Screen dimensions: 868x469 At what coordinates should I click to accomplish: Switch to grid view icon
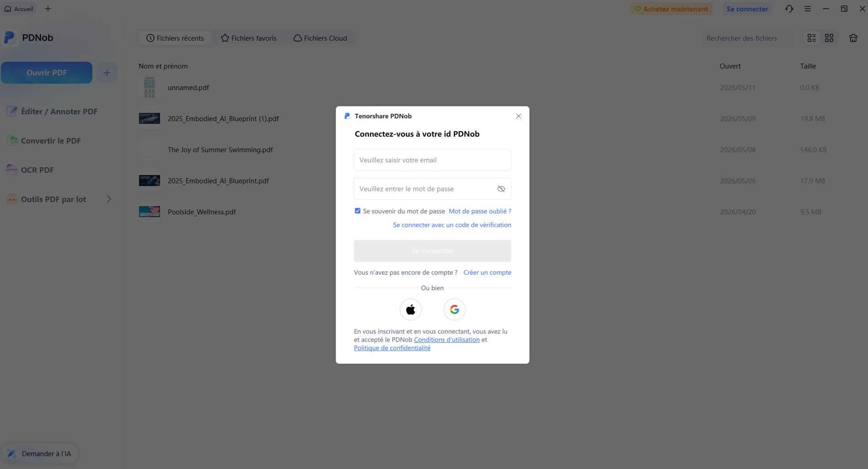[829, 38]
